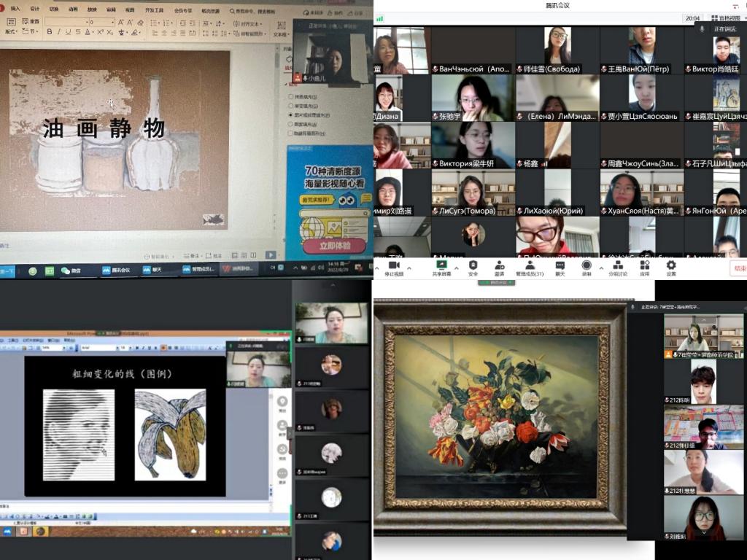Check the hide background graphics checkbox
The height and width of the screenshot is (560, 747).
(x=292, y=133)
